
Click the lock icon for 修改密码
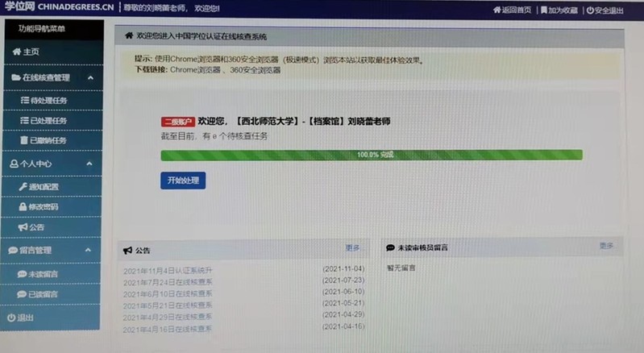coord(23,207)
